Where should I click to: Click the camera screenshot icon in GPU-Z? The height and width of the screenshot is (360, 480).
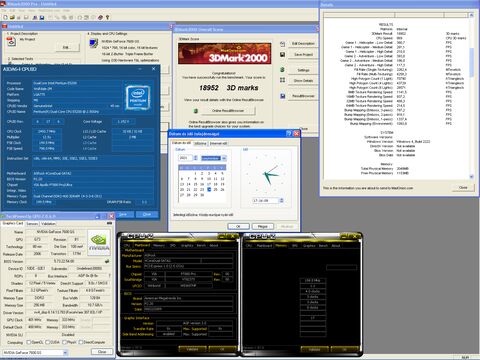(x=109, y=223)
